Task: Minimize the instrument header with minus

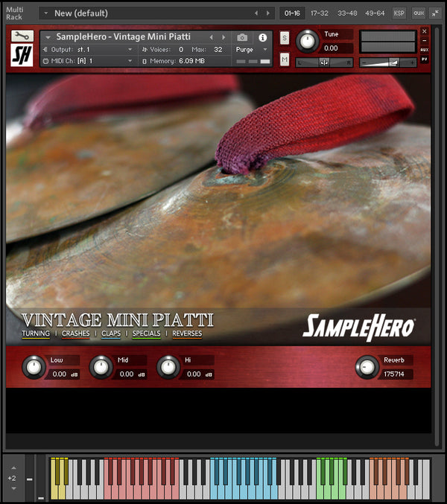Action: click(424, 40)
